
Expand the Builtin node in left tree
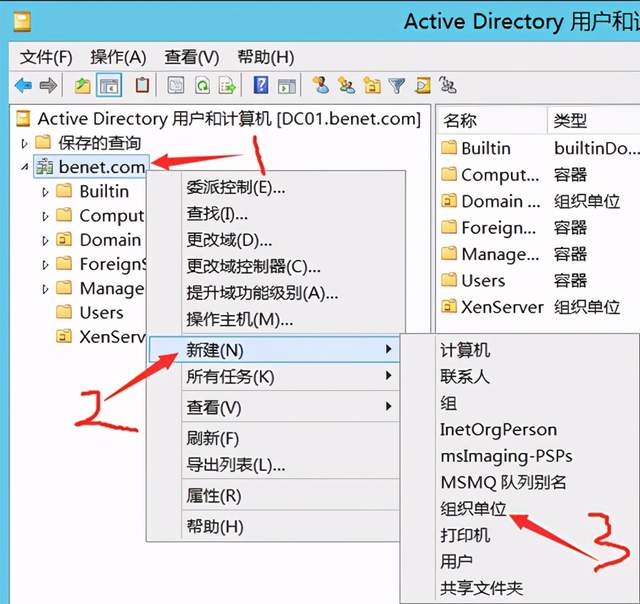coord(45,192)
